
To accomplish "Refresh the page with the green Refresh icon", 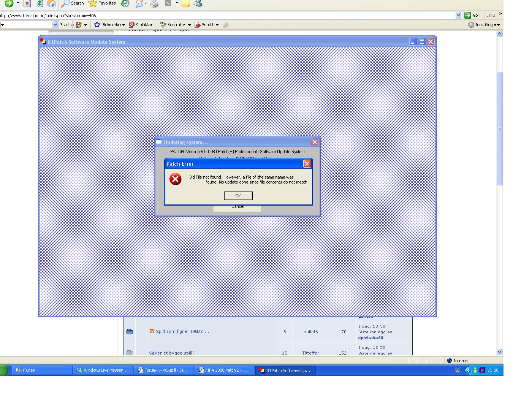I will (39, 3).
